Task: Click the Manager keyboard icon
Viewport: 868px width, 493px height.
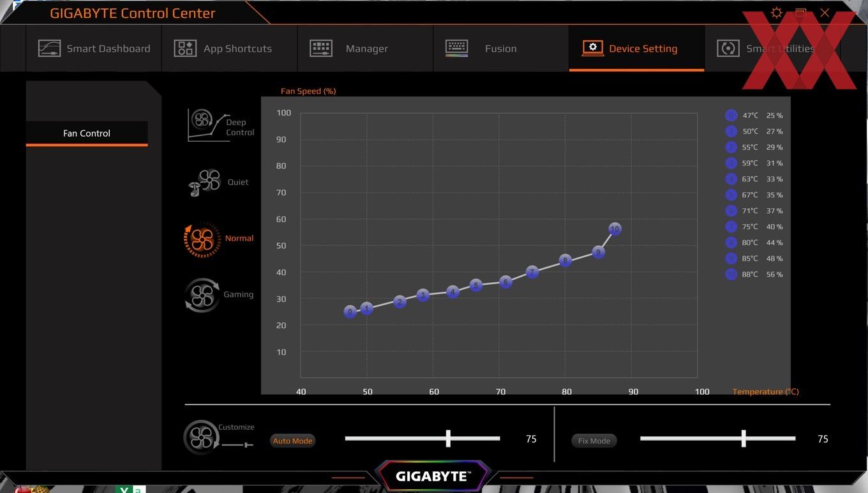Action: click(321, 49)
